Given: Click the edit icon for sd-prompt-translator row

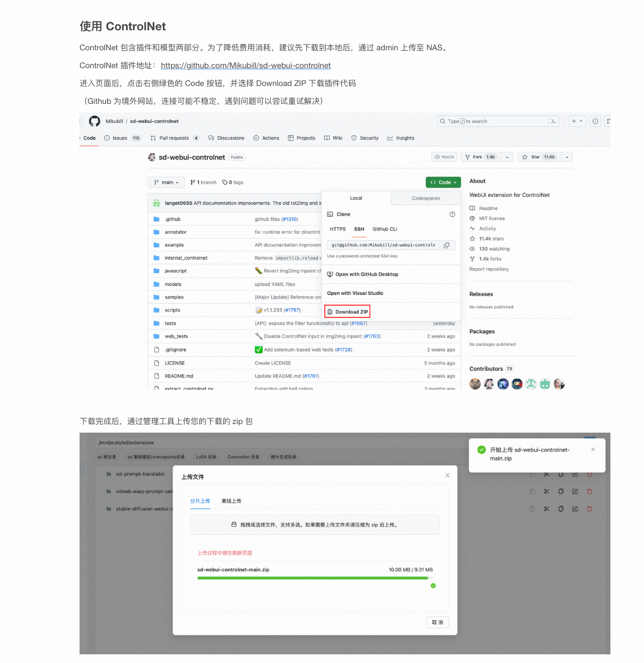Looking at the screenshot, I should click(x=575, y=474).
